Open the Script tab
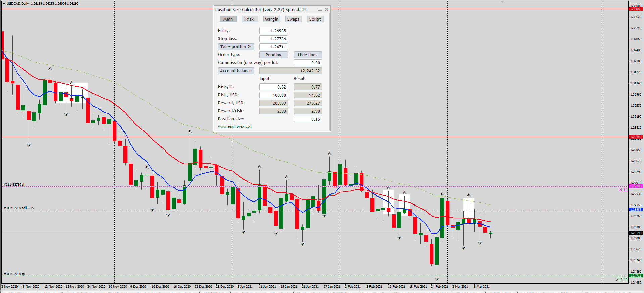The image size is (644, 293). pos(315,19)
